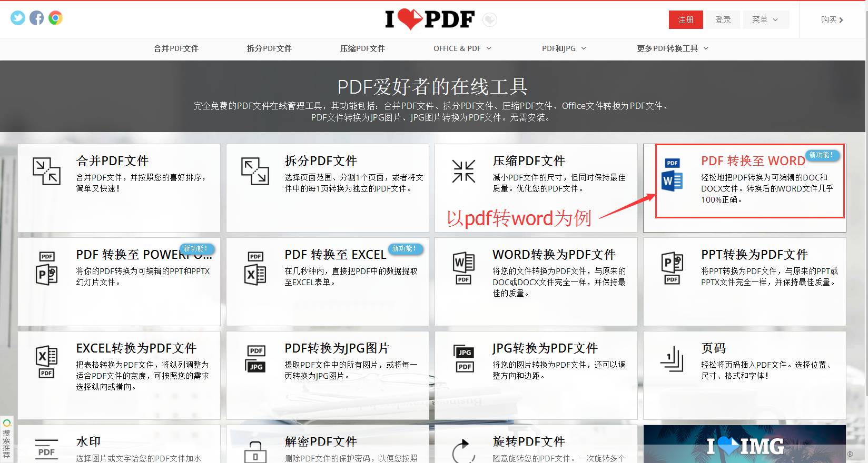Click the 新功能 badge on the PDF 转换至 EXCEL card

click(405, 248)
